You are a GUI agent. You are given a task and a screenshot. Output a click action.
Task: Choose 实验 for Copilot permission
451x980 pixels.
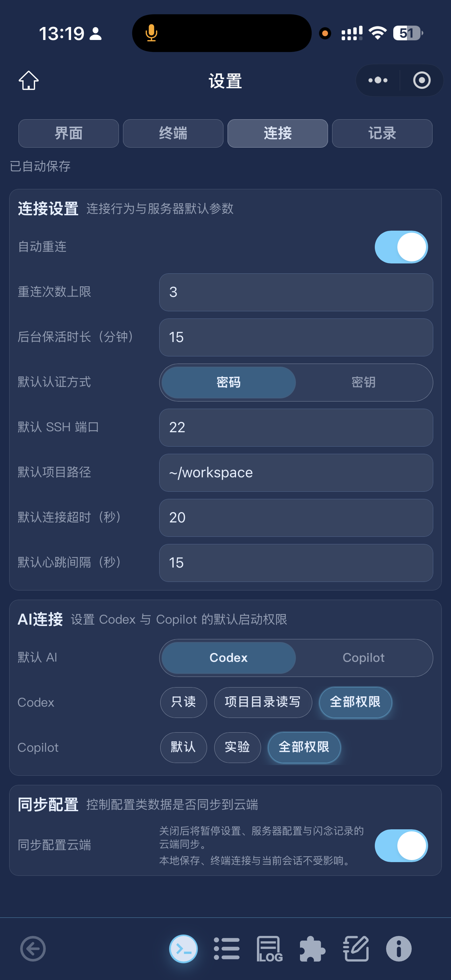coord(237,747)
